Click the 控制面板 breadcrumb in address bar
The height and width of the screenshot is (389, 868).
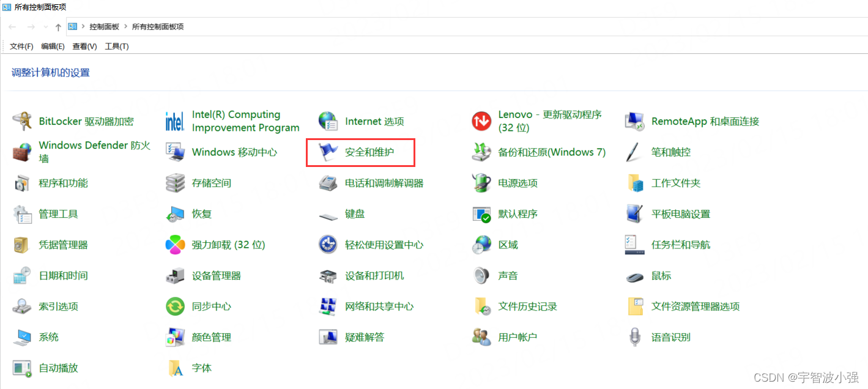tap(104, 27)
